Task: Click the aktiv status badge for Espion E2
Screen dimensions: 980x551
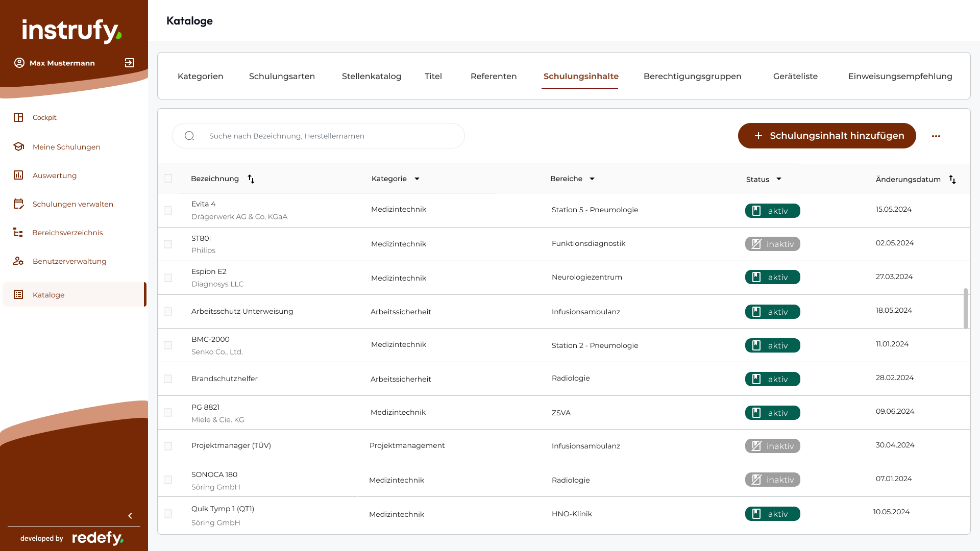Action: [x=772, y=277]
